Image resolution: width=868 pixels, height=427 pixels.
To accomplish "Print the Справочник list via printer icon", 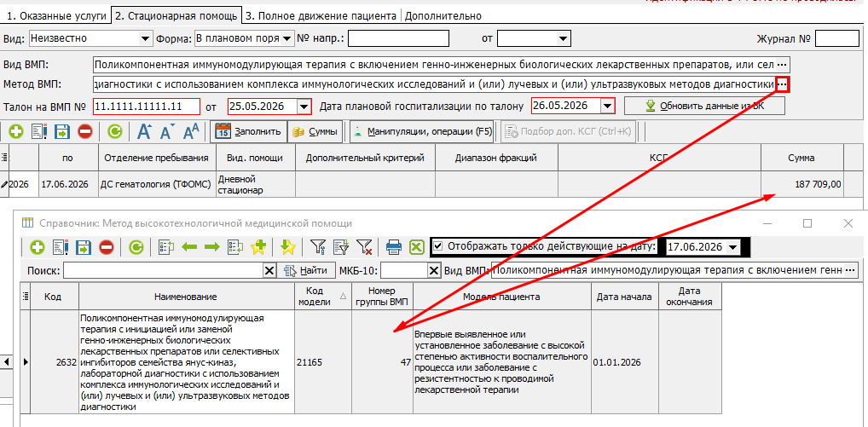I will pos(394,246).
